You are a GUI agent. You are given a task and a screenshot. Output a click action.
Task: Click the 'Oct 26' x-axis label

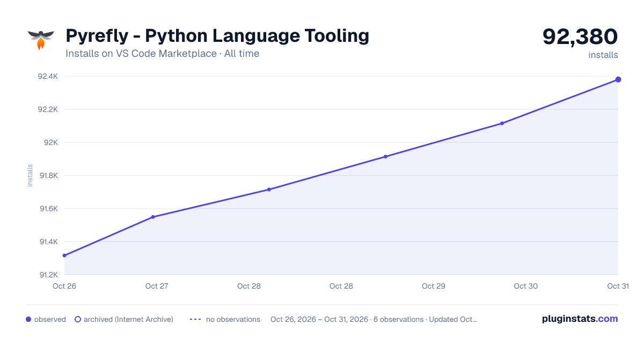pos(64,286)
